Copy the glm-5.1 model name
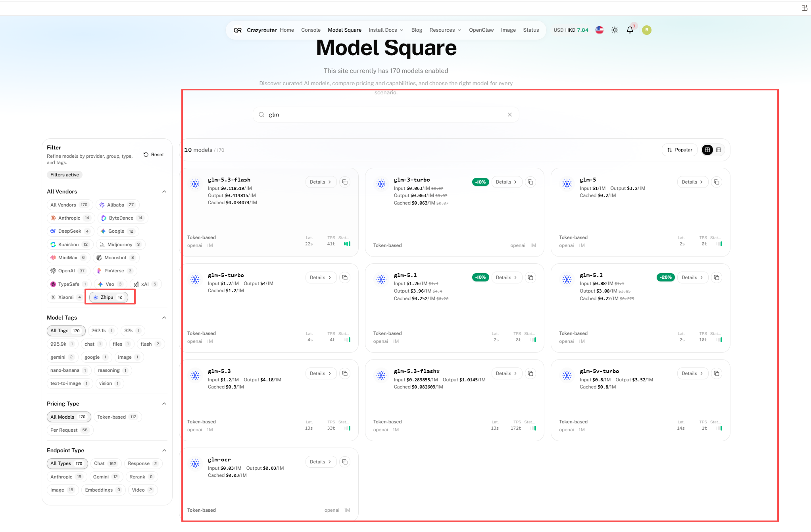 (530, 277)
